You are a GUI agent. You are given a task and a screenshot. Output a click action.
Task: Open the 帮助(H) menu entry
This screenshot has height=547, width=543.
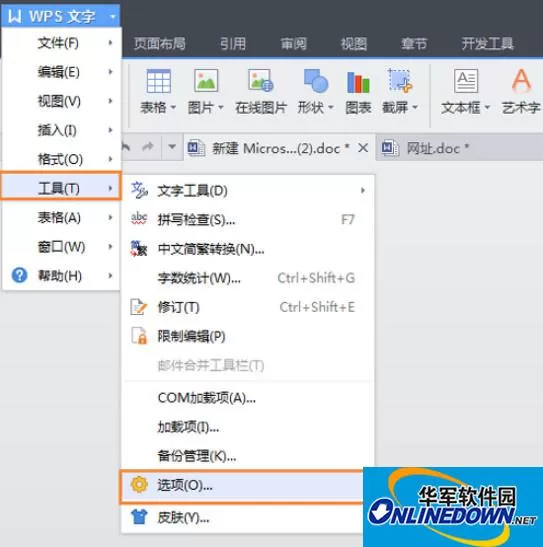tap(61, 276)
